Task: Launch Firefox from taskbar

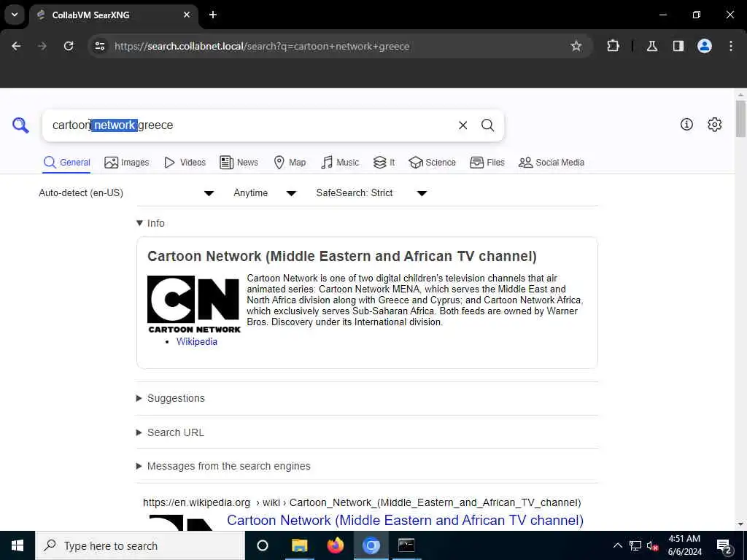Action: [336, 545]
